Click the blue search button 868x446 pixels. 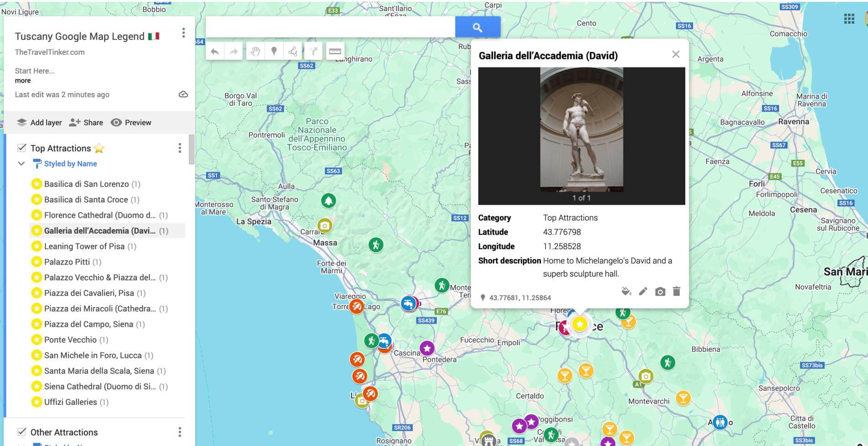(477, 27)
